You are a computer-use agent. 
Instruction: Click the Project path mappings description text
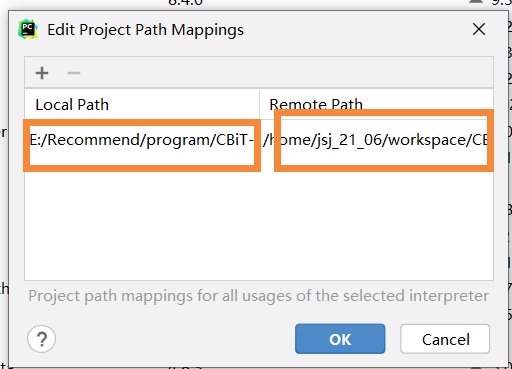(258, 296)
